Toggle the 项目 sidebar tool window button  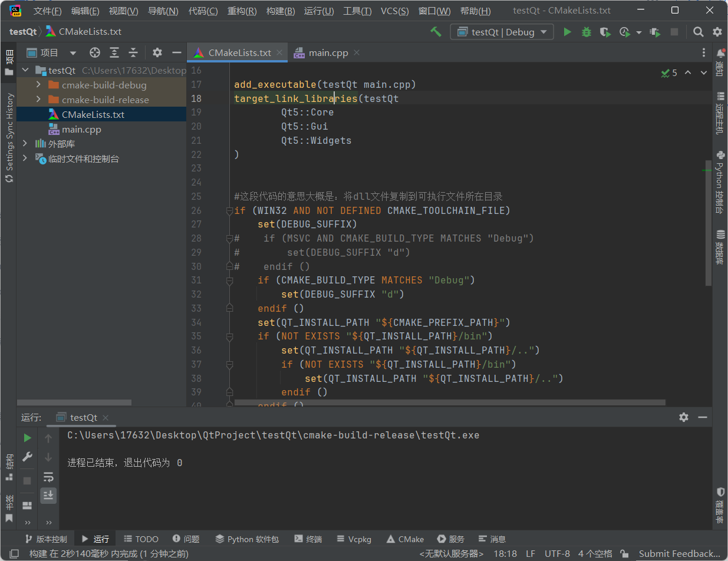point(9,62)
